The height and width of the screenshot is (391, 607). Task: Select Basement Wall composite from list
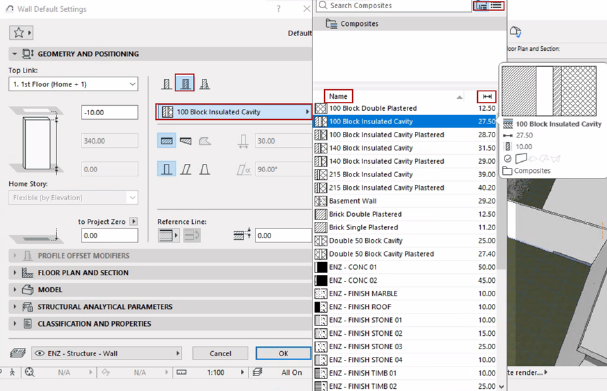[405, 201]
